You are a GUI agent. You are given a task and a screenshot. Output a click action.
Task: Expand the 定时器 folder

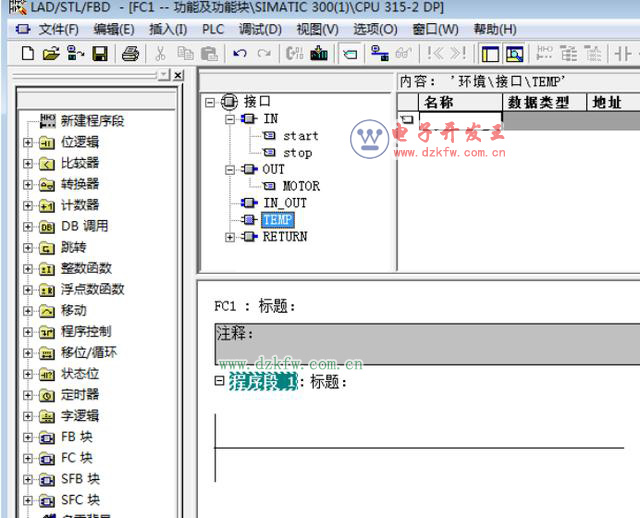coord(28,395)
